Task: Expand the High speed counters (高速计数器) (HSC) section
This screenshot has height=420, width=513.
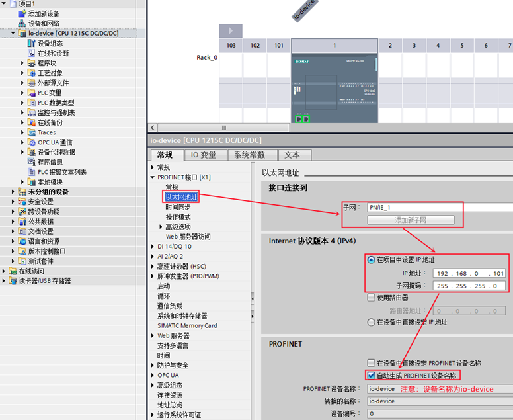Action: pos(153,266)
